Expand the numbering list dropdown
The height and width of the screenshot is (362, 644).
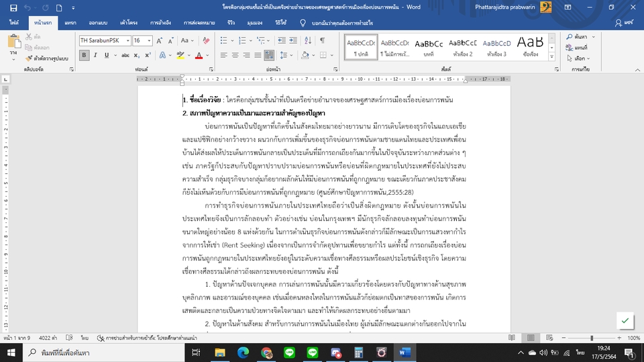point(251,40)
